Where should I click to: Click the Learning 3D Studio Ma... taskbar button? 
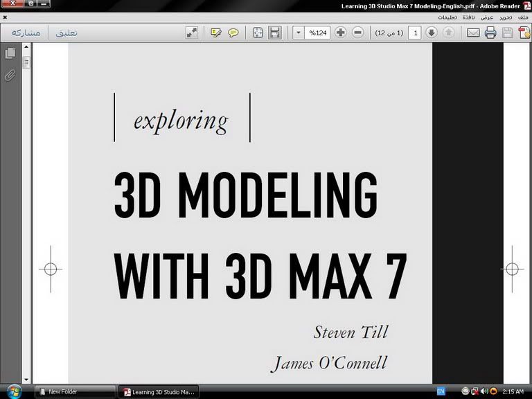(x=159, y=392)
